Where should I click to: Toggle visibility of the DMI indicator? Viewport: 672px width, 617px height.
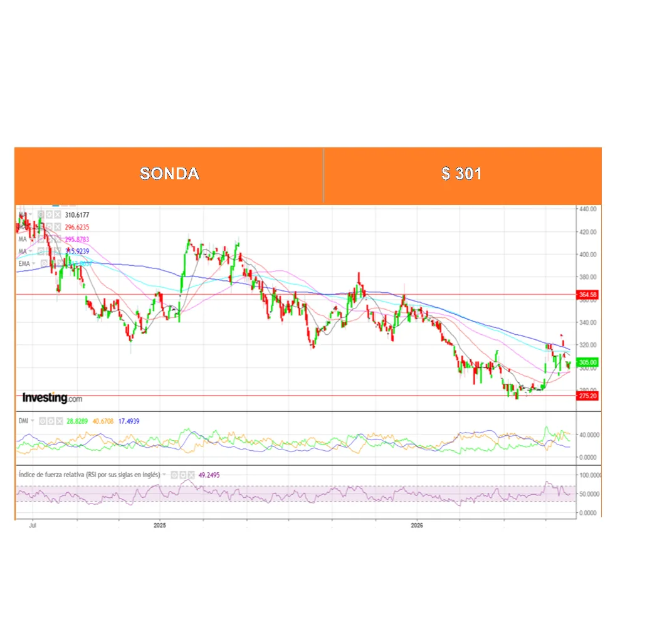[x=43, y=421]
